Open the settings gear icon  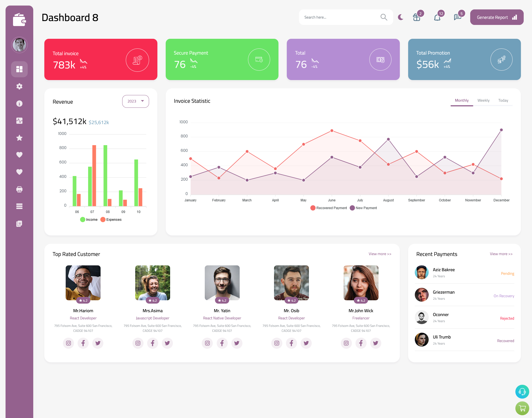coord(19,86)
